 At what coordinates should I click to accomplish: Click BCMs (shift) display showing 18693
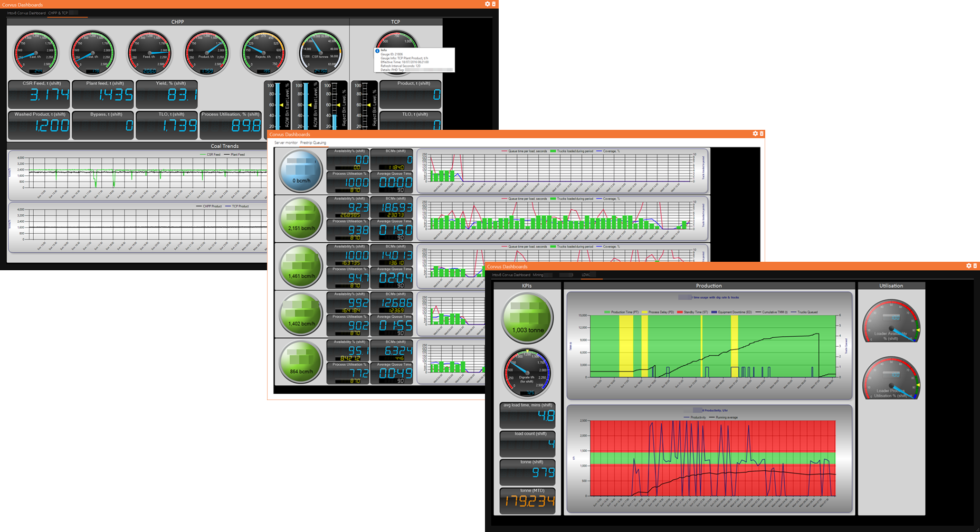[392, 207]
